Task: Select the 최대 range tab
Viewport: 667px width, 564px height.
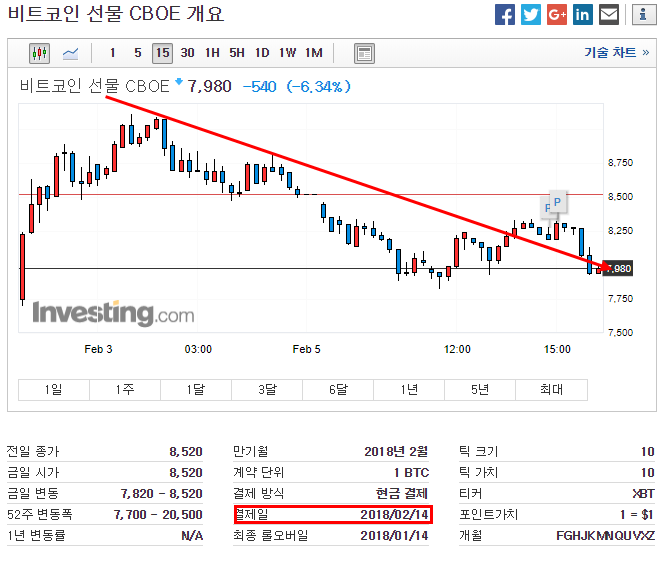Action: [x=551, y=389]
